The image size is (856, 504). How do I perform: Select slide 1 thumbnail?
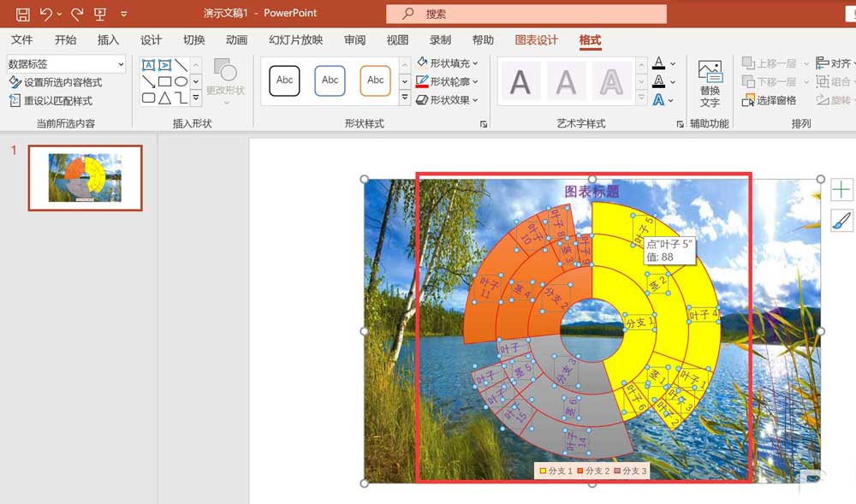[85, 178]
